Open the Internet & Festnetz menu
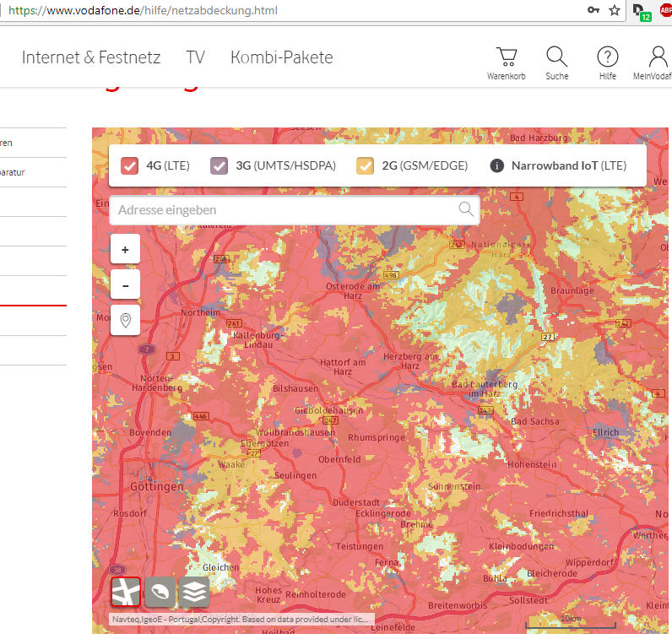The image size is (672, 639). (x=90, y=57)
